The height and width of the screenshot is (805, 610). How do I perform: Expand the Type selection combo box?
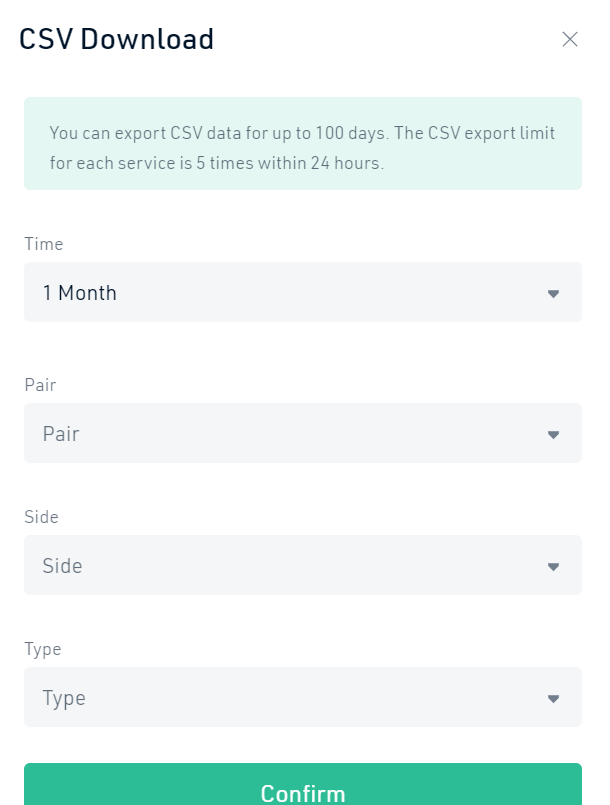click(x=302, y=697)
